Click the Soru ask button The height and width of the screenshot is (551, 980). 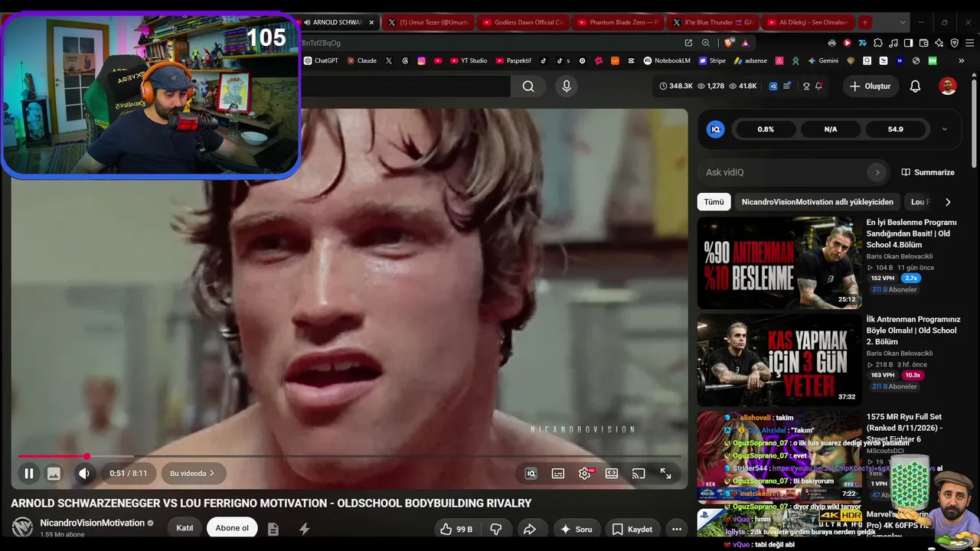pos(576,529)
